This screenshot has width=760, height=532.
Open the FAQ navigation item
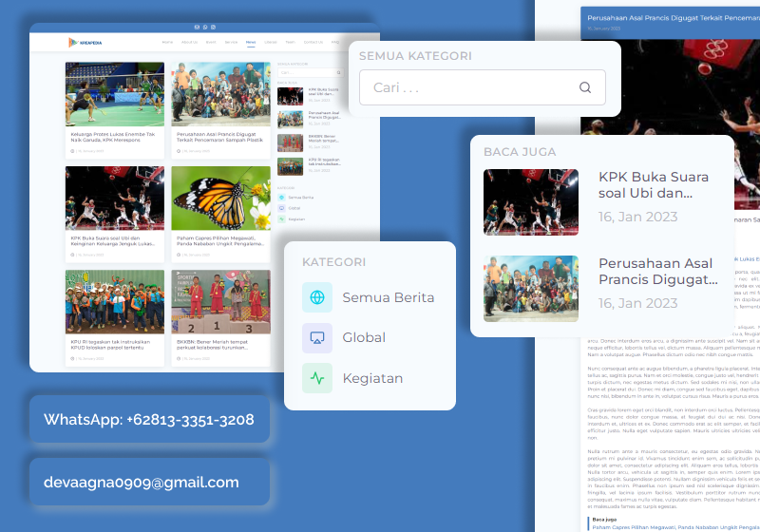pyautogui.click(x=335, y=42)
